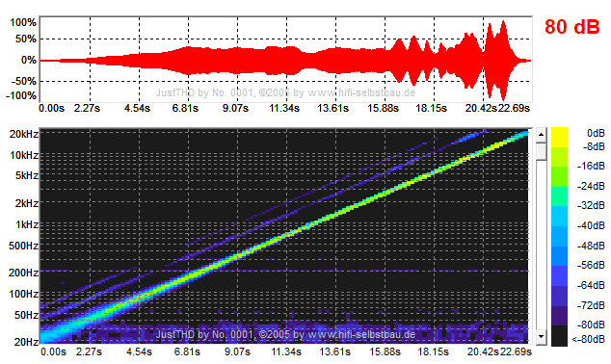Click the JustTHD watermark link in the waveform
The width and height of the screenshot is (611, 364).
pos(285,92)
